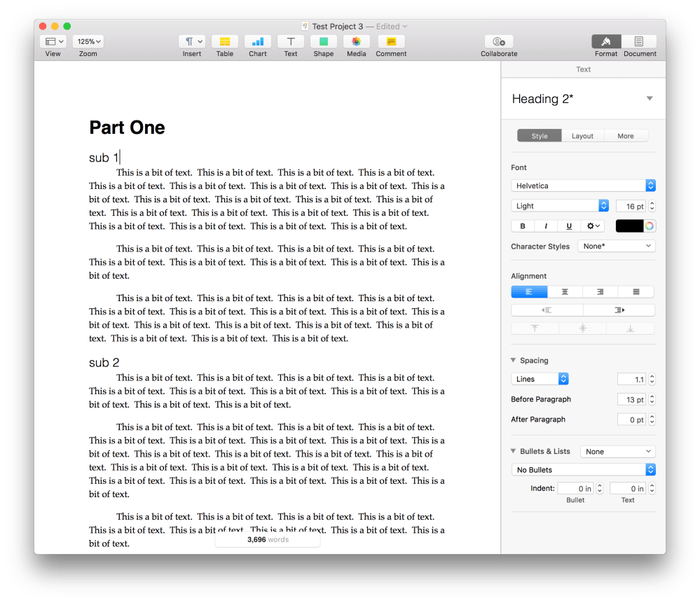Insert a Table from the toolbar
The width and height of the screenshot is (700, 603).
(224, 43)
